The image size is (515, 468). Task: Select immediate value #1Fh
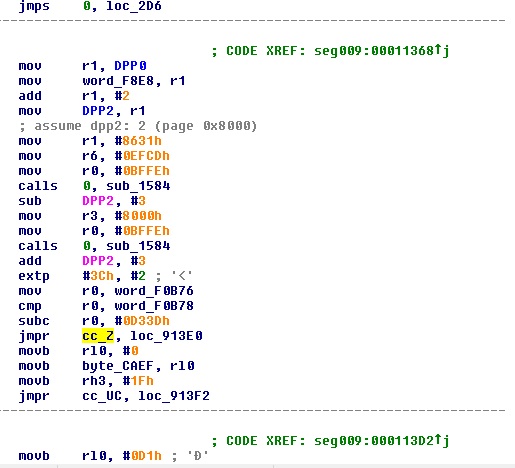[138, 381]
